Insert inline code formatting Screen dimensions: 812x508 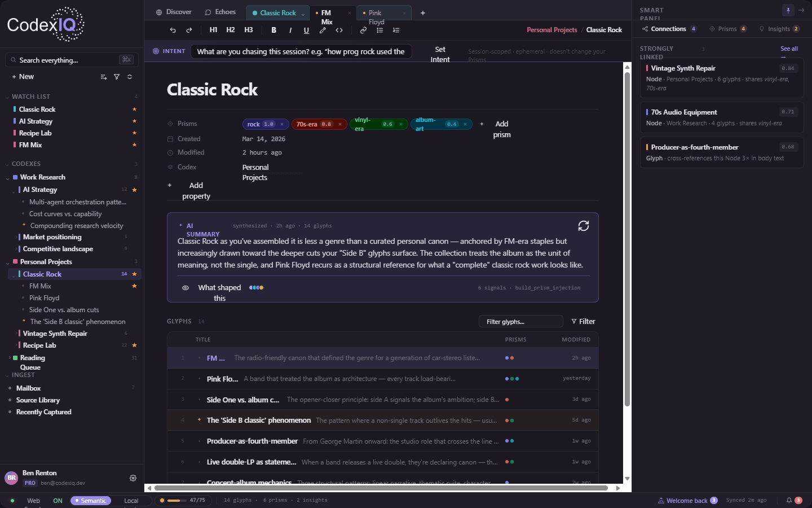pyautogui.click(x=339, y=30)
